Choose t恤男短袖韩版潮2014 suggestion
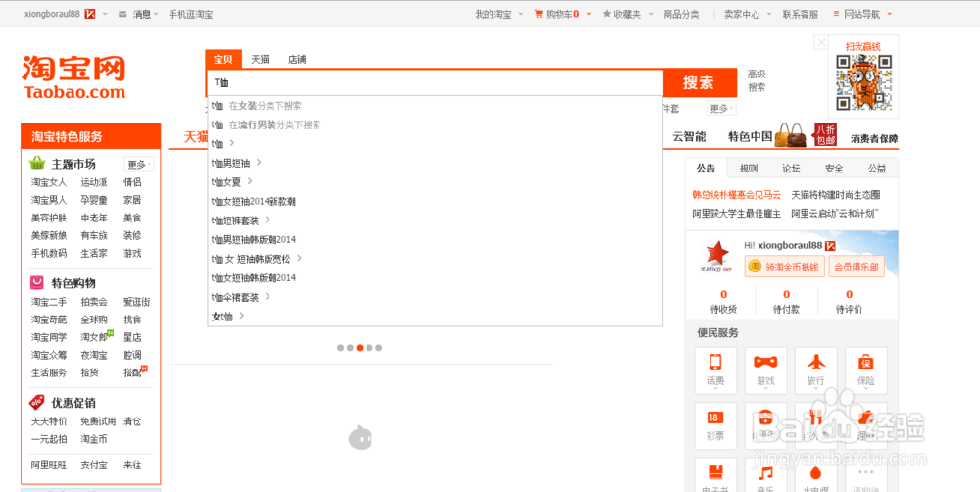The height and width of the screenshot is (492, 980). tap(434, 239)
